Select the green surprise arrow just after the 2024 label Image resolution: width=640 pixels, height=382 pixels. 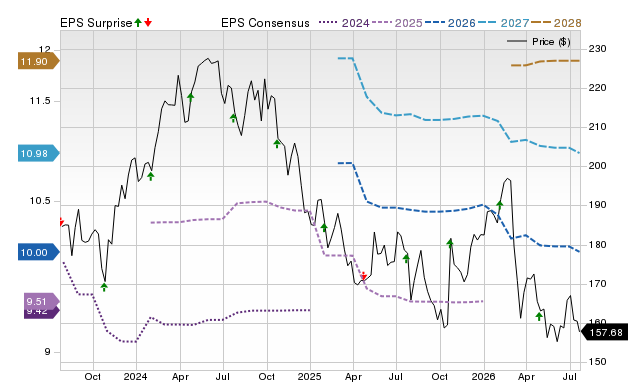click(x=151, y=176)
